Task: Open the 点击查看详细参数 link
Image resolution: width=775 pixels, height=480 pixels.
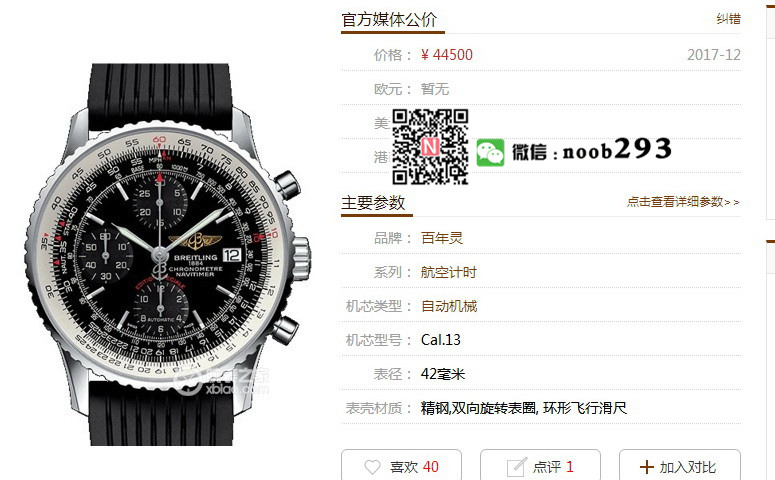Action: point(683,202)
